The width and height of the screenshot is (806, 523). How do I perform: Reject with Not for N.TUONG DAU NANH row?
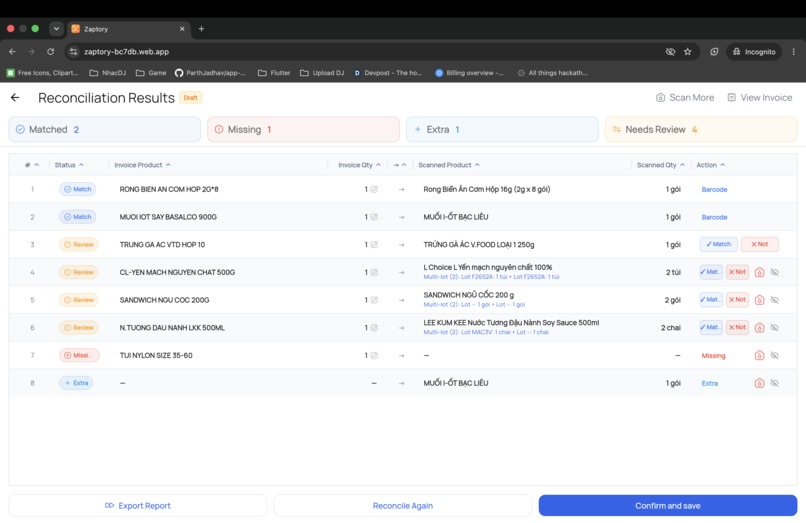tap(737, 327)
